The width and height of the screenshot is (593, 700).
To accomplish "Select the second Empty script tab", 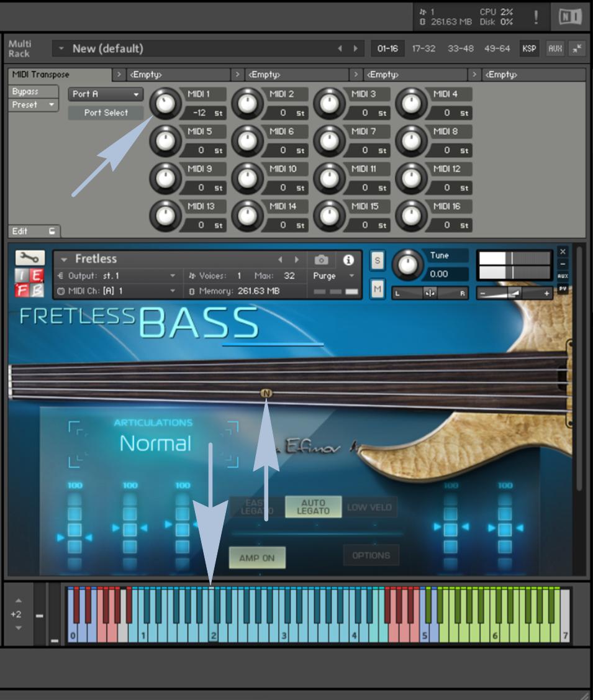I will click(297, 75).
